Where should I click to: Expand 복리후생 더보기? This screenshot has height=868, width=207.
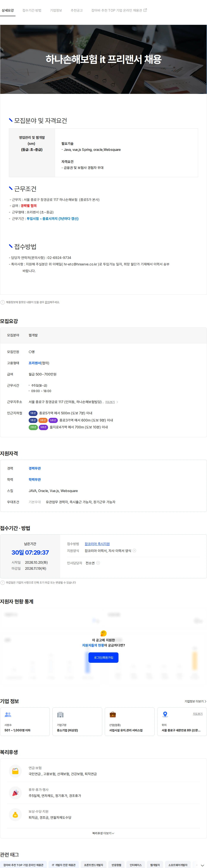[103, 833]
